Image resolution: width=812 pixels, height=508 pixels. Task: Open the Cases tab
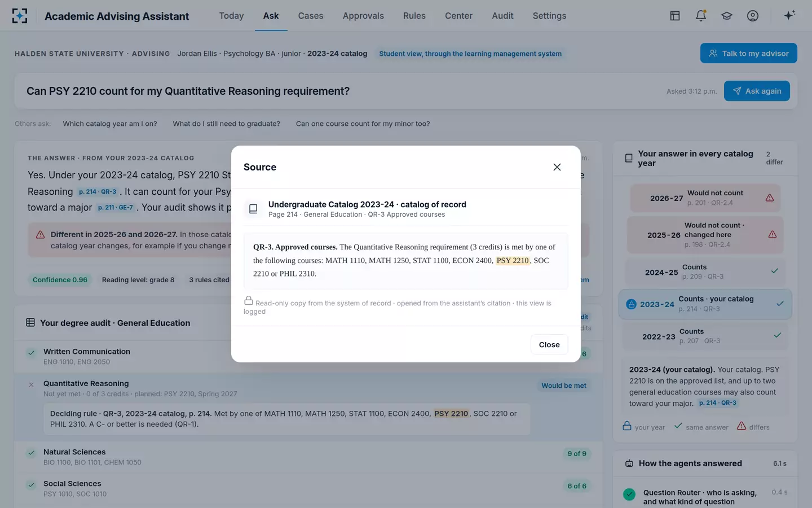311,16
